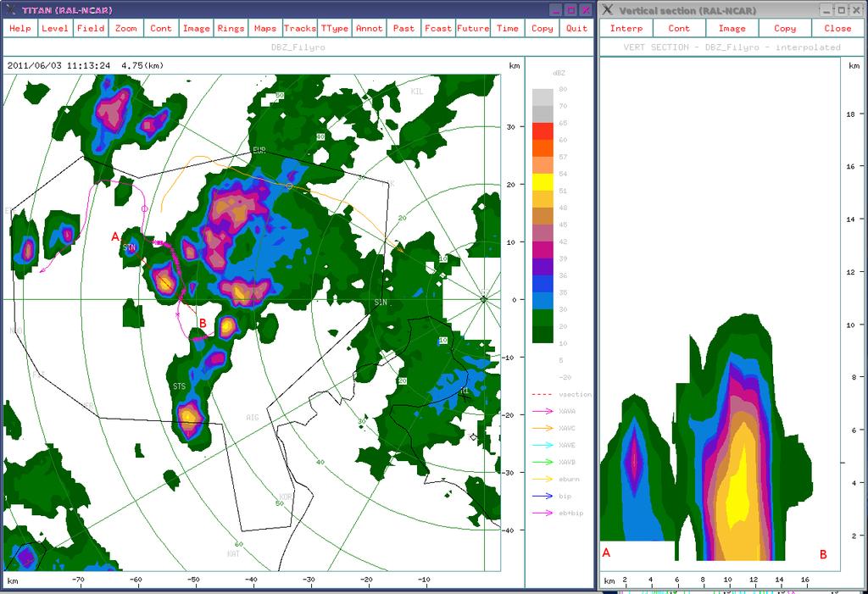Toggle Past track display

(403, 28)
